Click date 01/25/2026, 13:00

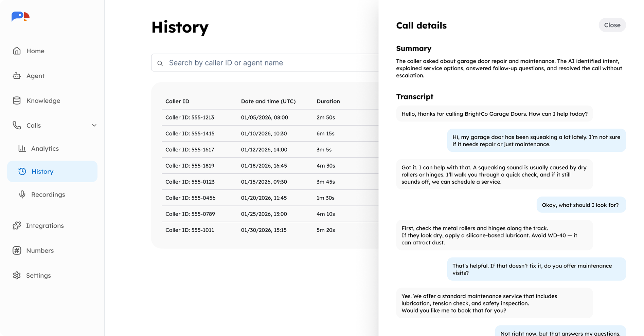264,214
